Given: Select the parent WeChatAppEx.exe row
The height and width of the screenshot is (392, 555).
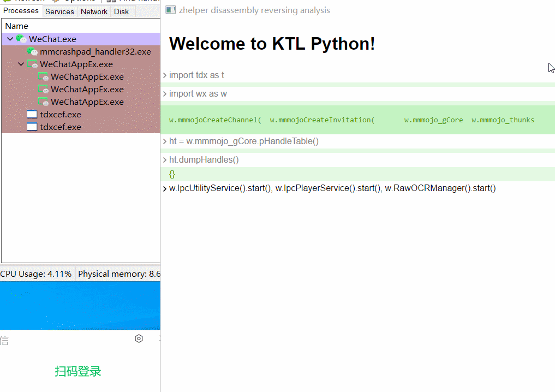Looking at the screenshot, I should (81, 64).
